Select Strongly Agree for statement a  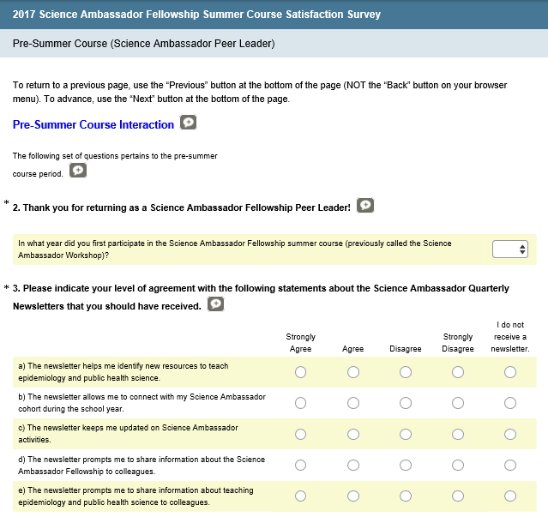coord(301,372)
